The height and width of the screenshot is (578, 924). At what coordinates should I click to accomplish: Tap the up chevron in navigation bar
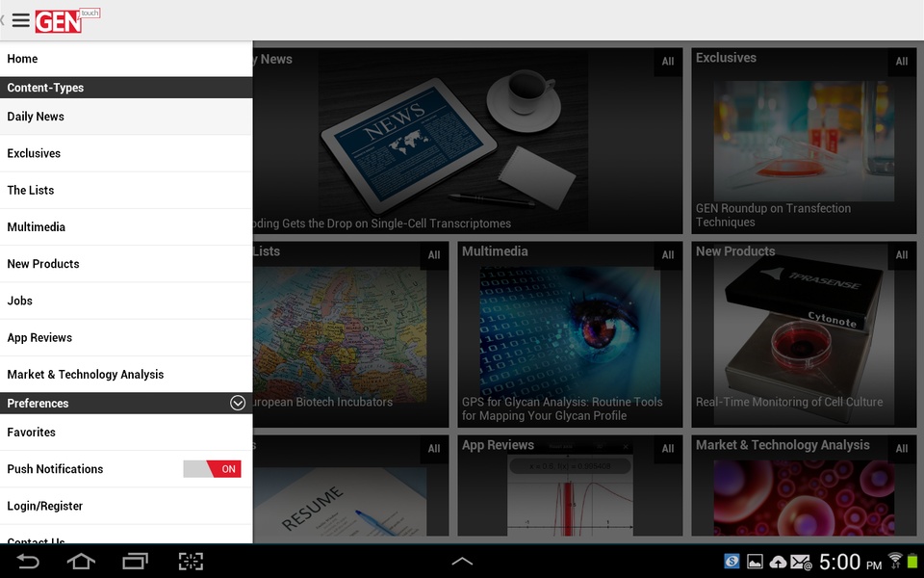462,561
